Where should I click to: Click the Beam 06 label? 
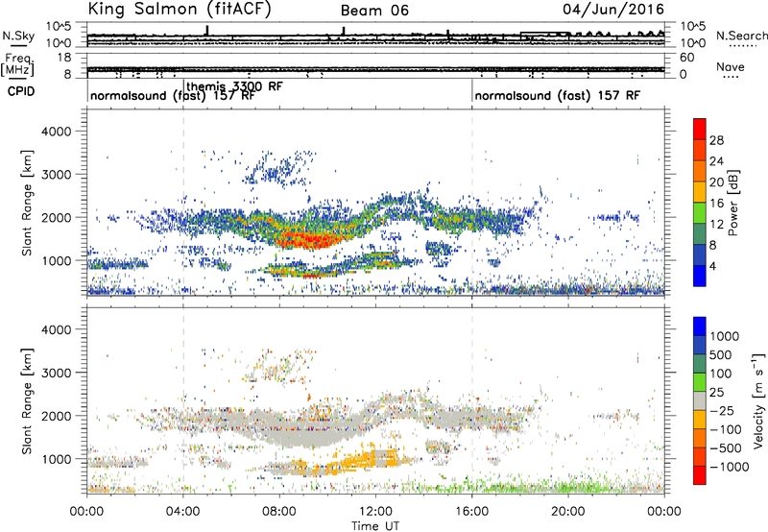click(374, 11)
